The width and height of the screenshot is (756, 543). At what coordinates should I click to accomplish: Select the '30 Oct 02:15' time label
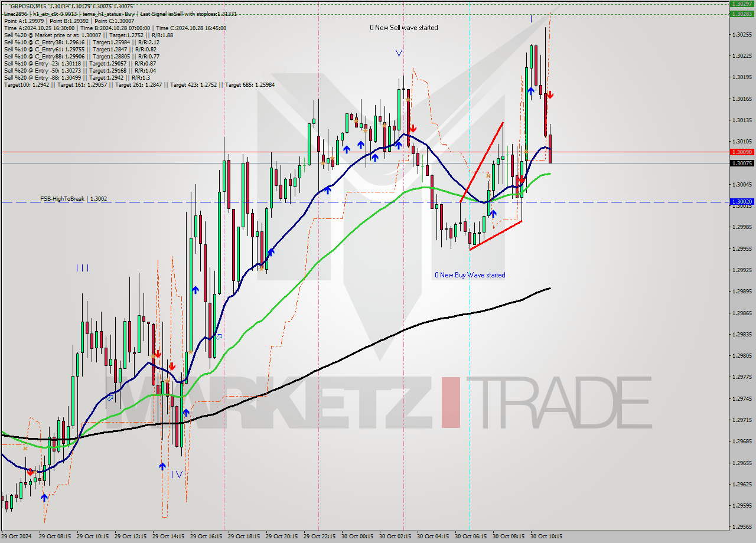(x=395, y=537)
